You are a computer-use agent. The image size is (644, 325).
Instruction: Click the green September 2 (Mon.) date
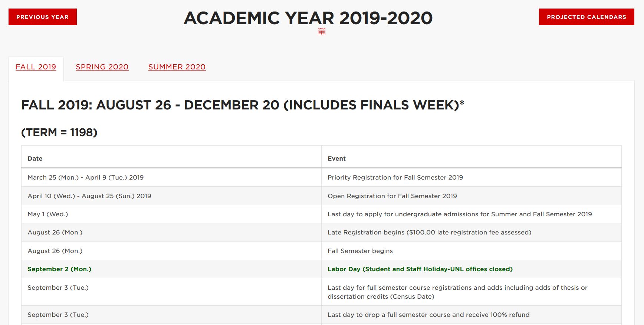click(59, 269)
